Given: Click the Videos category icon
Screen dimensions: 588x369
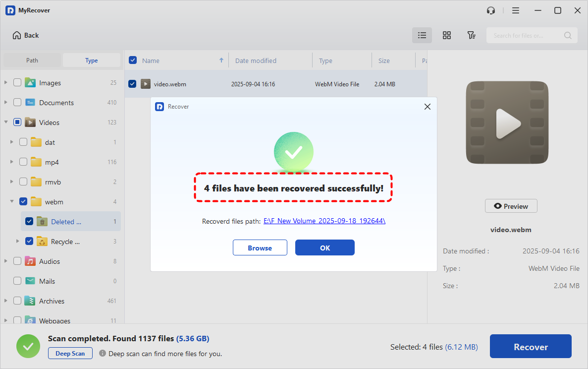Looking at the screenshot, I should coord(30,123).
